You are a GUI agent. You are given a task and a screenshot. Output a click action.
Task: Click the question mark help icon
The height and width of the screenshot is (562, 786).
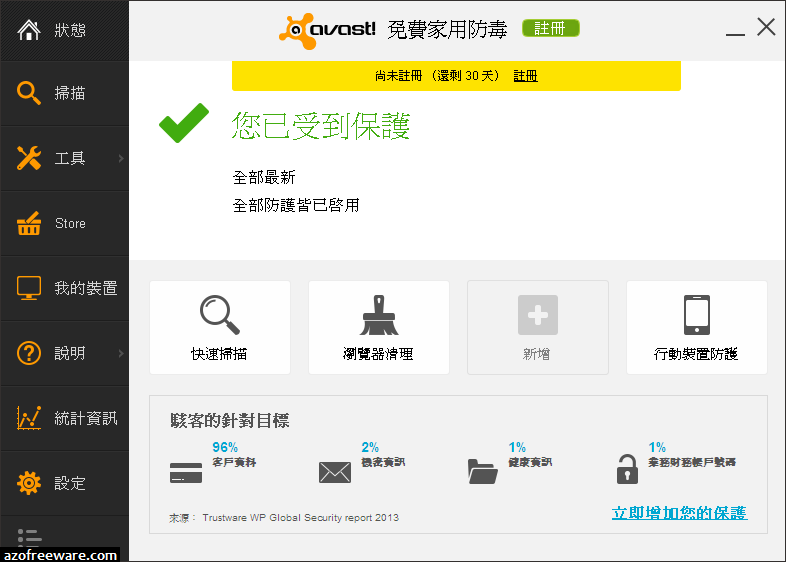pyautogui.click(x=29, y=353)
